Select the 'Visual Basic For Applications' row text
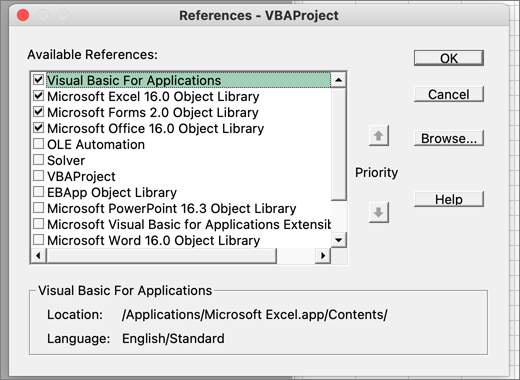The image size is (520, 380). [134, 80]
